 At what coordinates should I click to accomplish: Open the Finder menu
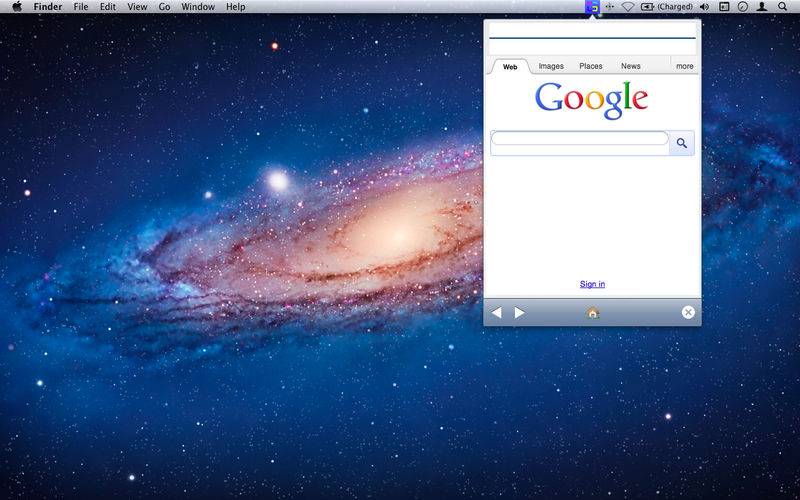click(x=47, y=7)
